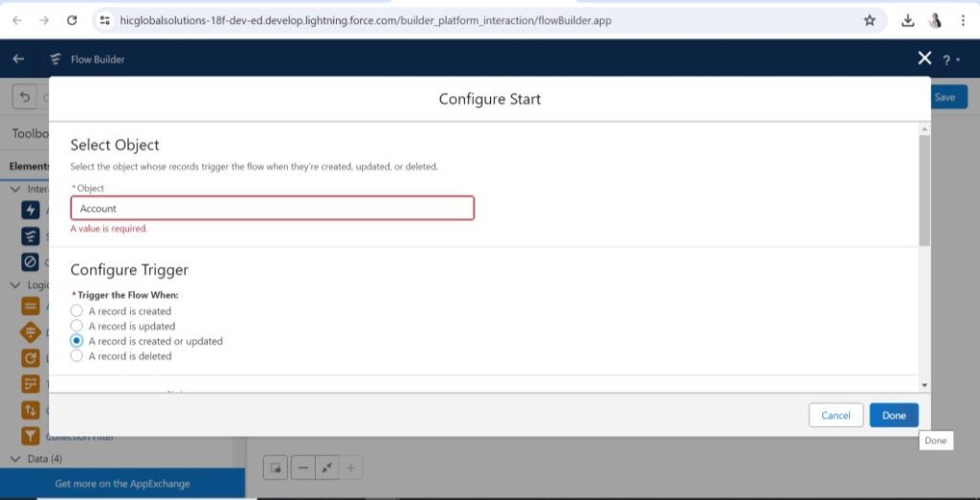Image resolution: width=980 pixels, height=500 pixels.
Task: Click the browser forward arrow
Action: pyautogui.click(x=44, y=21)
